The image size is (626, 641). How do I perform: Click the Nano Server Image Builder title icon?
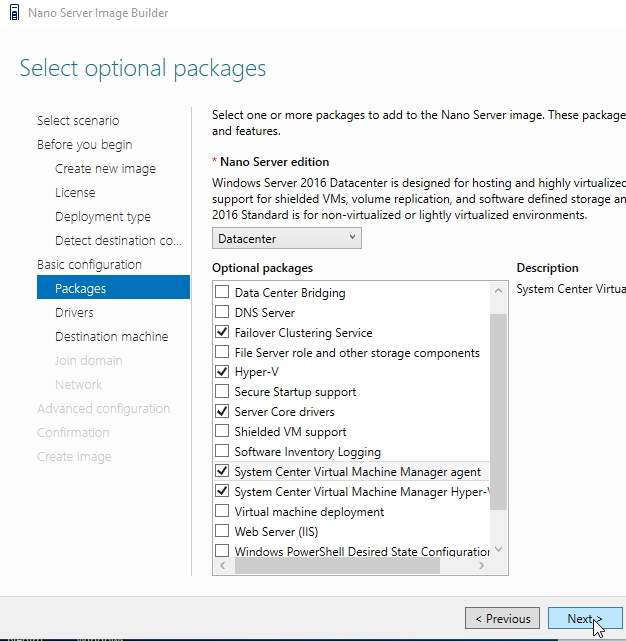(10, 13)
